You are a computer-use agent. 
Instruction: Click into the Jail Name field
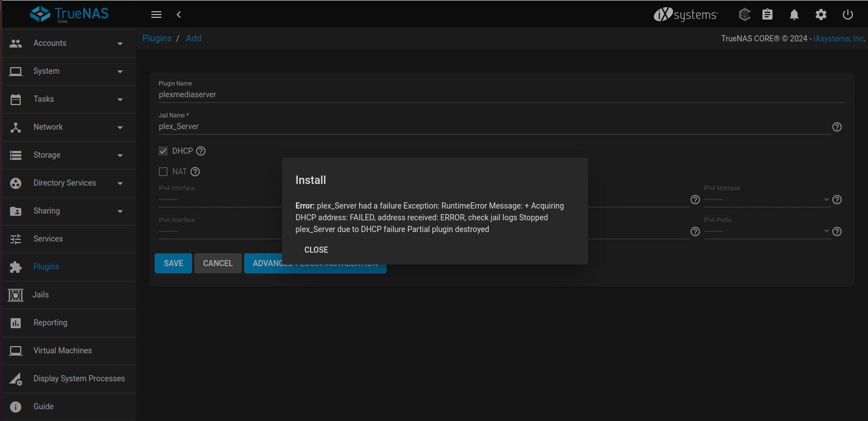[495, 127]
